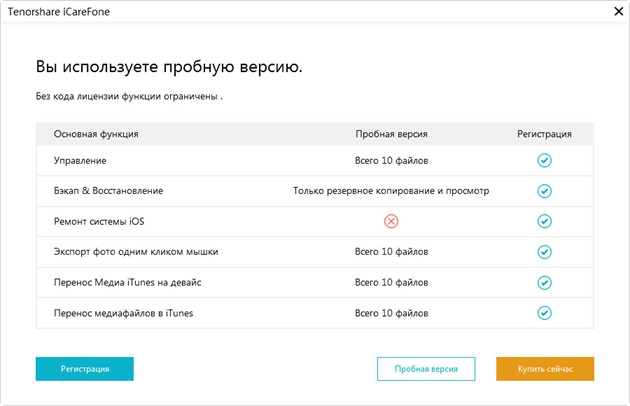Click Всего 10 файлов in Управление row
Image resolution: width=630 pixels, height=406 pixels.
[391, 161]
